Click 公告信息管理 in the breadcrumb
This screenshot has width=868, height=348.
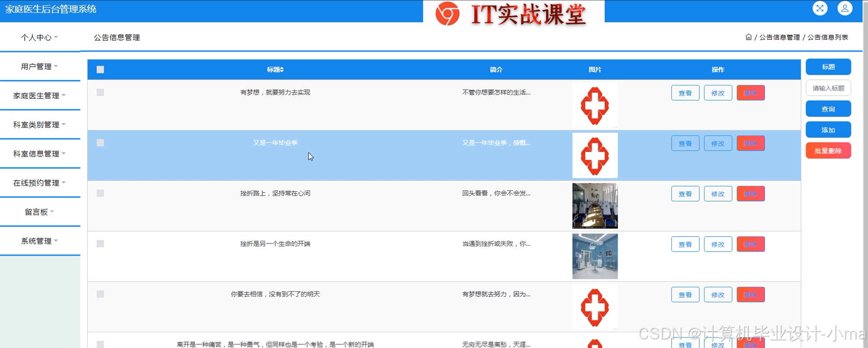pos(779,37)
